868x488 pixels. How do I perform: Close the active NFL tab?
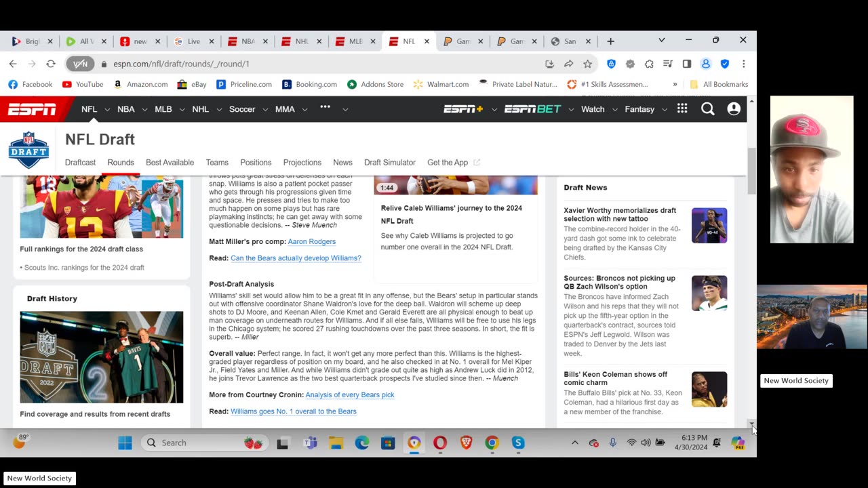(427, 41)
